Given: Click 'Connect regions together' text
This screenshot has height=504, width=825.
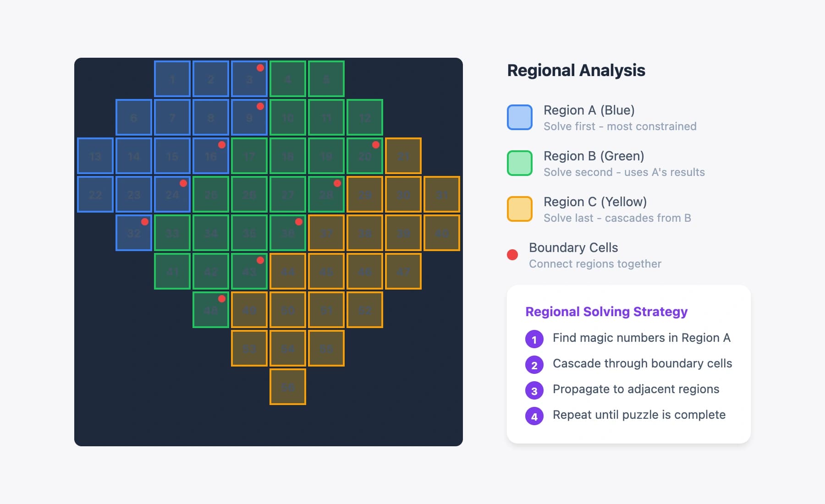Looking at the screenshot, I should click(595, 264).
